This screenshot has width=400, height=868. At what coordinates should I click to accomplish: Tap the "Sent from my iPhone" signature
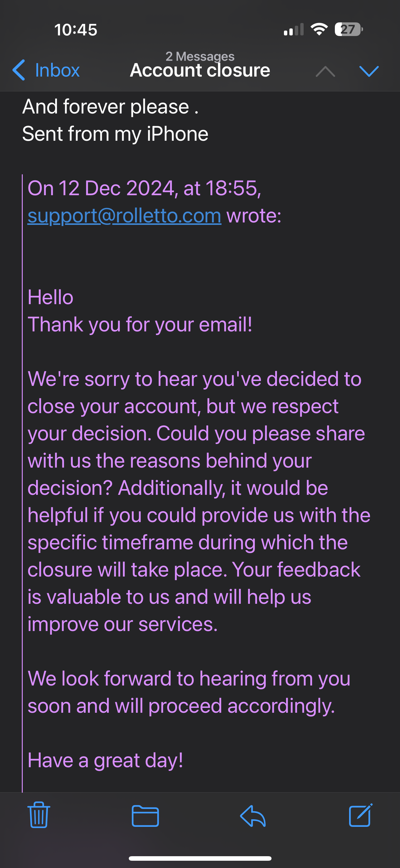115,134
